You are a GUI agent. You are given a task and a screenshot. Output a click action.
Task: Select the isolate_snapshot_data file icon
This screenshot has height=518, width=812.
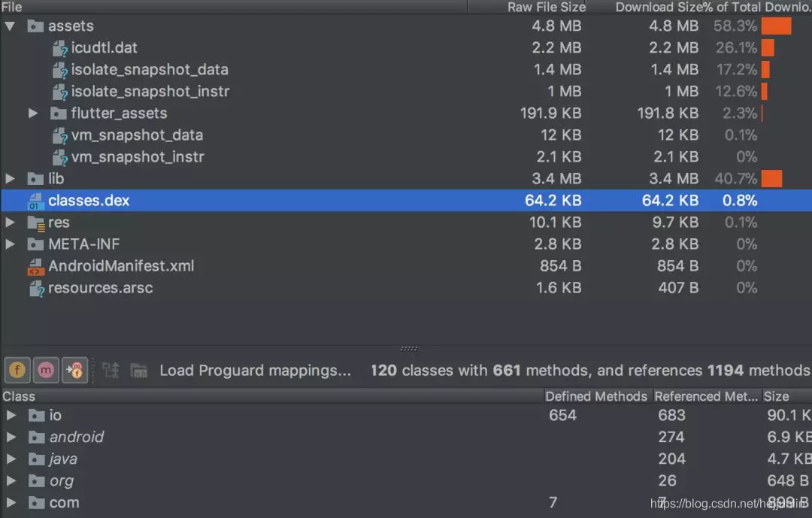click(60, 70)
